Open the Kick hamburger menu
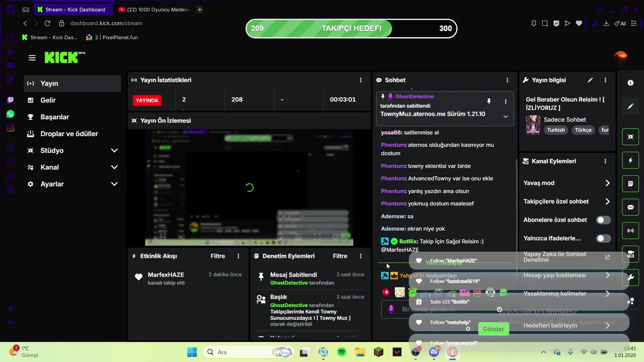 point(32,58)
